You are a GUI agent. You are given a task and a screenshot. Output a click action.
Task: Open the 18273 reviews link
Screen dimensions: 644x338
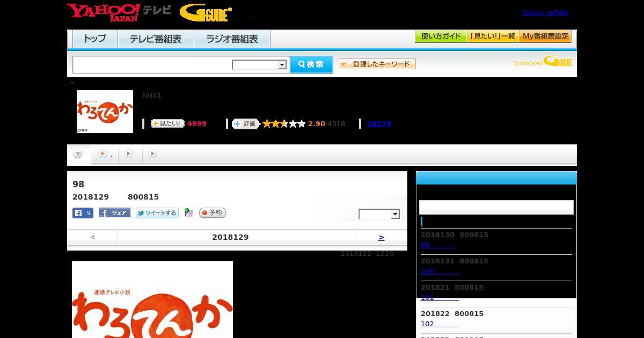click(379, 124)
